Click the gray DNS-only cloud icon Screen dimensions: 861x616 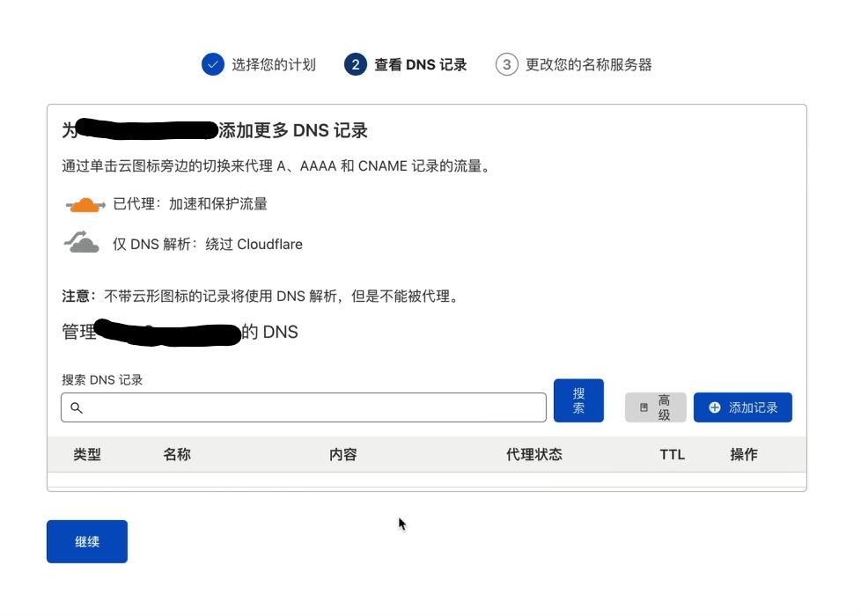[x=82, y=242]
